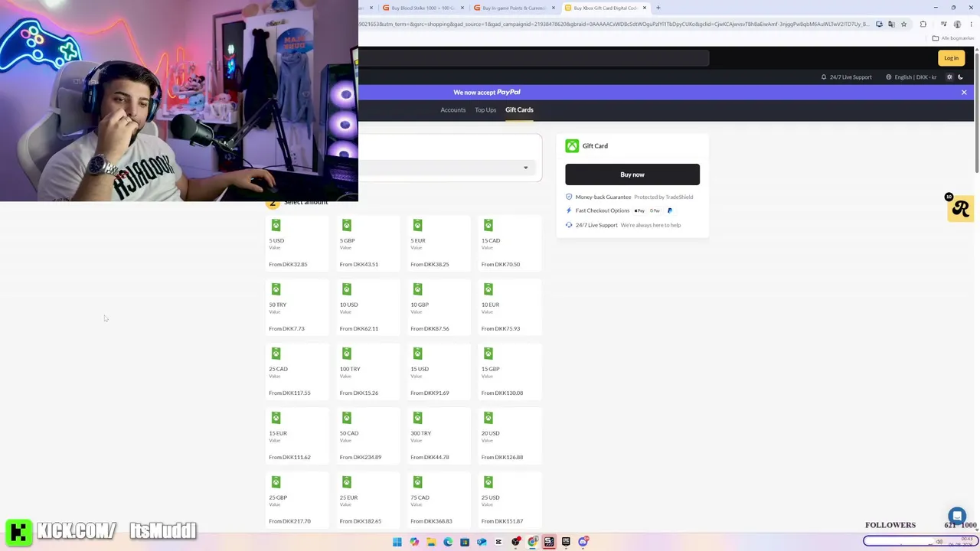Close the Buy Blood Strike tab
Screen dimensions: 980x551
coord(462,8)
